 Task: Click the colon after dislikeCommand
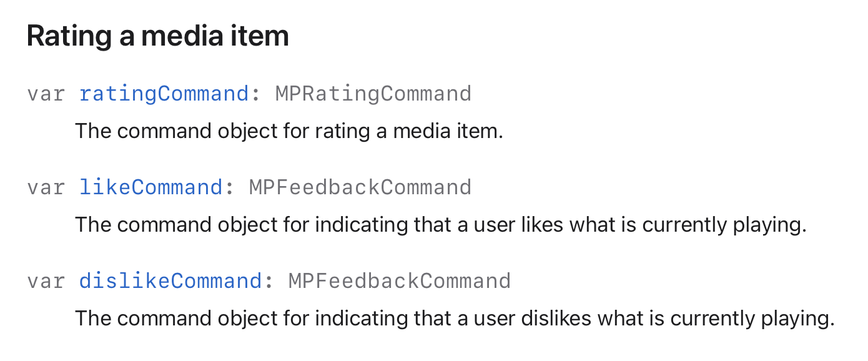(x=269, y=282)
